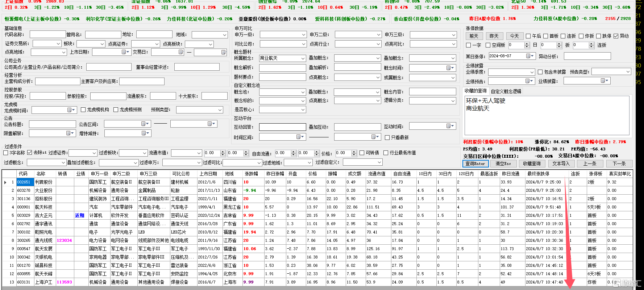
Task: Open the 业绩披露 calendar picker
Action: click(x=605, y=81)
